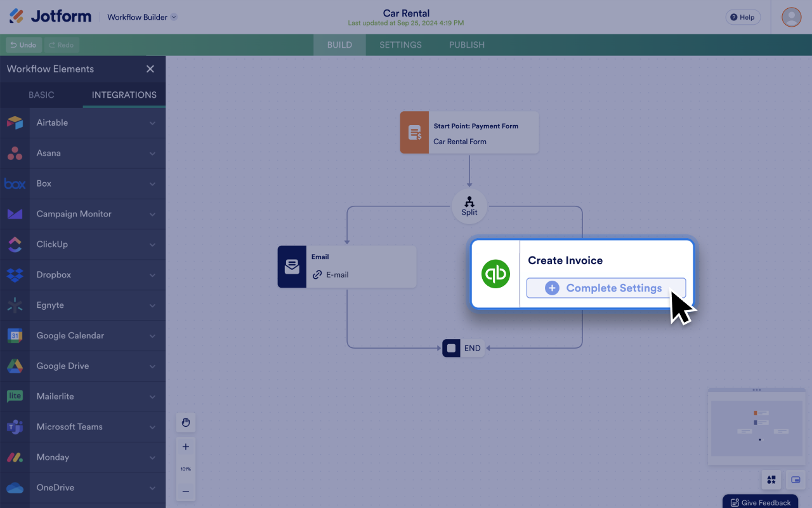Expand the ClickUp row chevron
The image size is (812, 508).
point(152,245)
